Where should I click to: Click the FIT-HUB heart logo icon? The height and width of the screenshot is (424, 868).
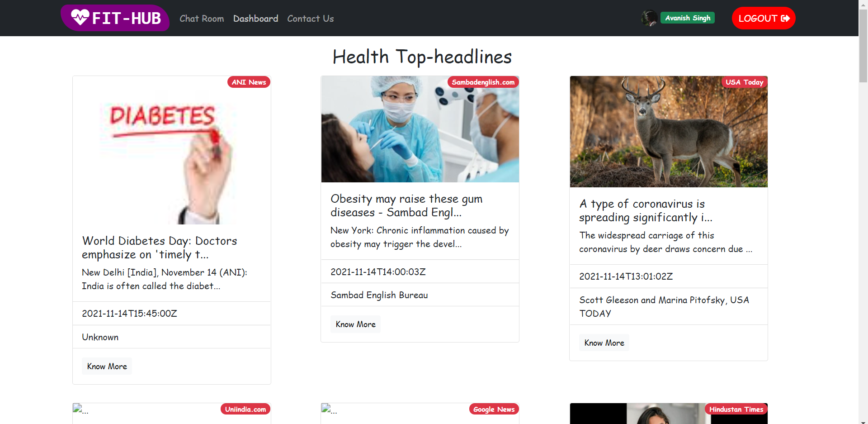click(80, 18)
